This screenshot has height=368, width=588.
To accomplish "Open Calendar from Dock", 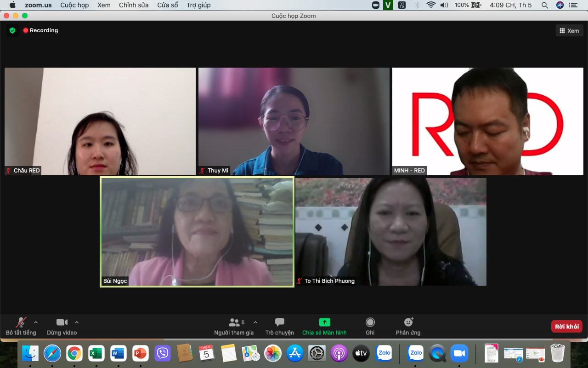I will click(207, 353).
